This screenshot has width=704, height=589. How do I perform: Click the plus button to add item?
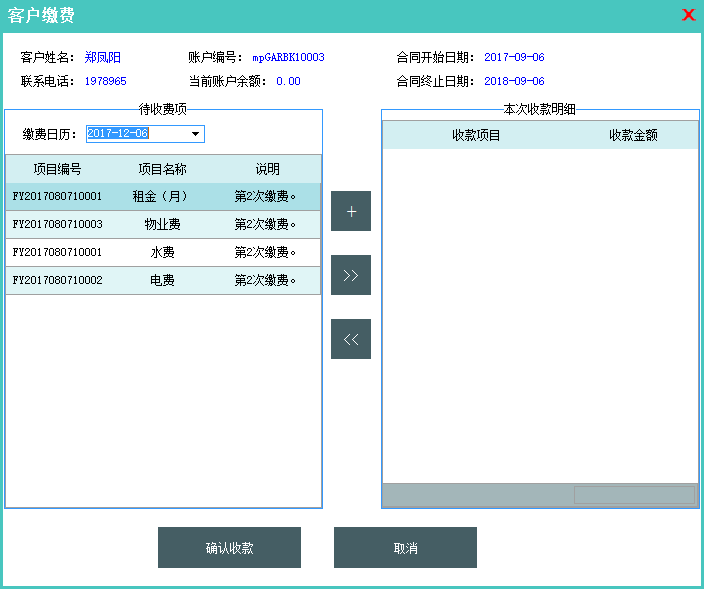350,211
